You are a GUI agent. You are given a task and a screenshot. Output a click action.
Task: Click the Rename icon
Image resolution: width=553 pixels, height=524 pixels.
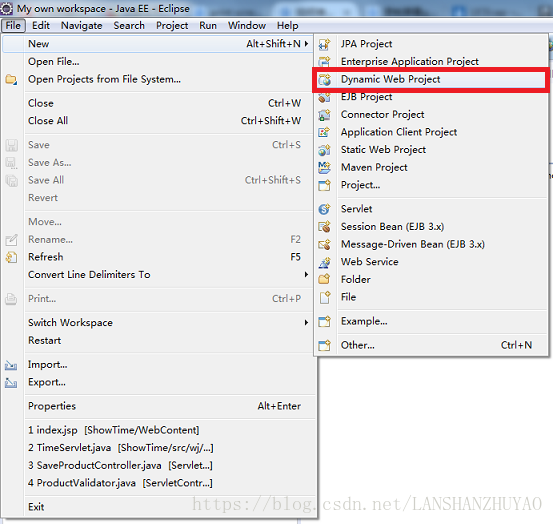pyautogui.click(x=11, y=240)
